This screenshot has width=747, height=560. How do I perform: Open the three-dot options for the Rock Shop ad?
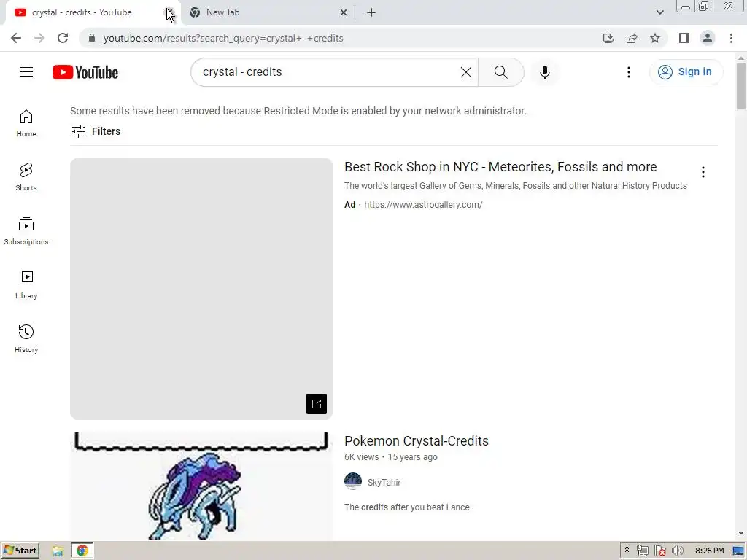pos(703,172)
